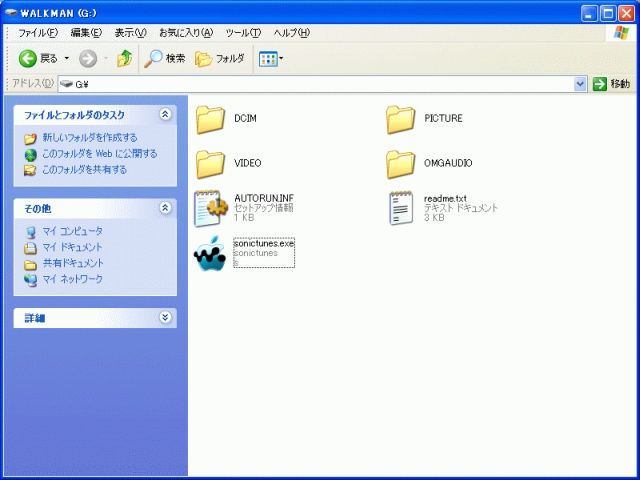Maximize the WALKMAN (G:) window
The height and width of the screenshot is (480, 640).
click(607, 14)
